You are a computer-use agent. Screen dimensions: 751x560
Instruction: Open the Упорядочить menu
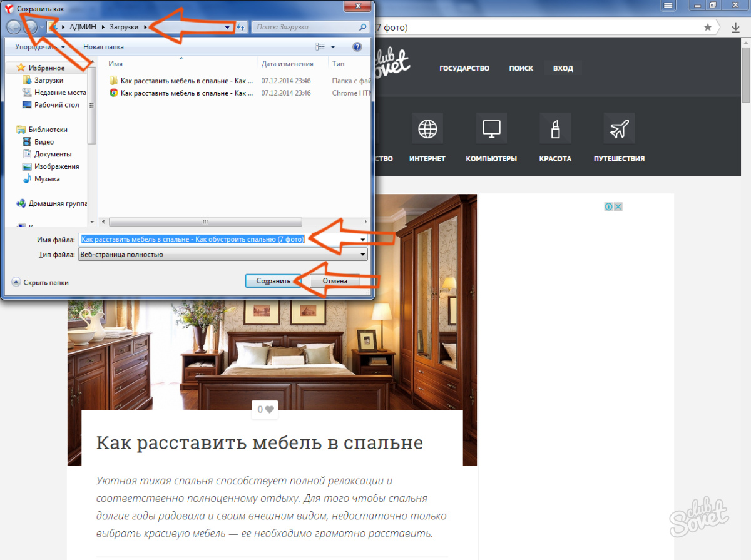(41, 47)
